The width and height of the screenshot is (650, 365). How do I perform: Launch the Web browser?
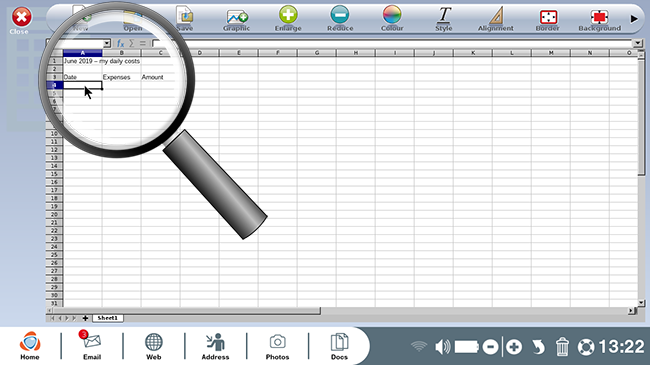tap(153, 346)
